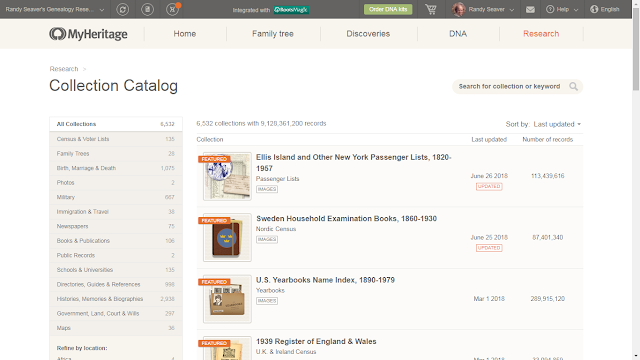Viewport: 640px width, 360px height.
Task: Select Government, Land, Court & Wills category
Action: pos(116,313)
